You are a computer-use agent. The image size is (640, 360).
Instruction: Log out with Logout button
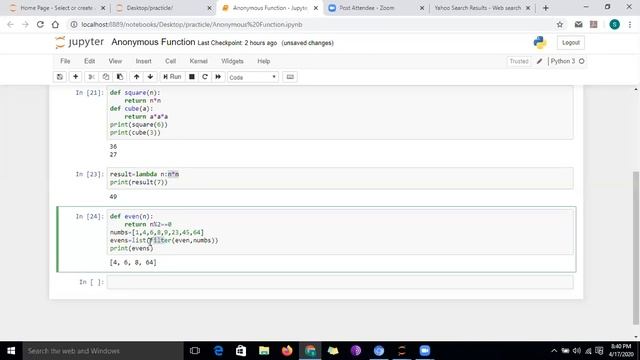coord(571,42)
